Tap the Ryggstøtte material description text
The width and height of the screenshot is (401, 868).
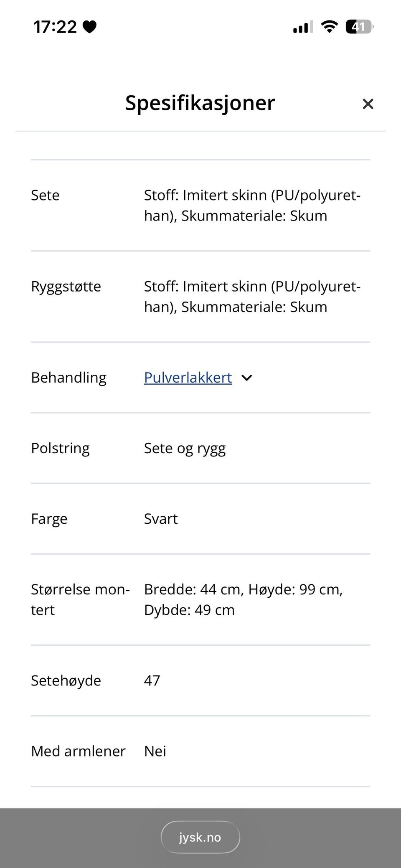[x=252, y=297]
